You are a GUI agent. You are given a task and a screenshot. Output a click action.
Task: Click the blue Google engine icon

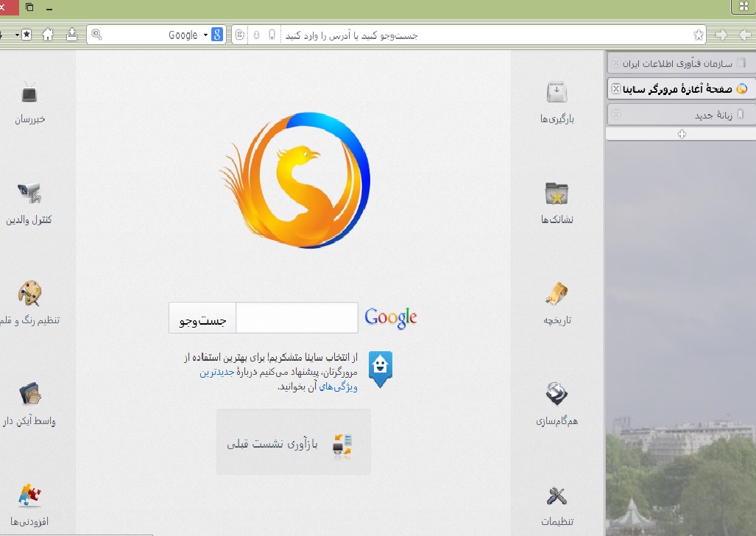click(217, 35)
